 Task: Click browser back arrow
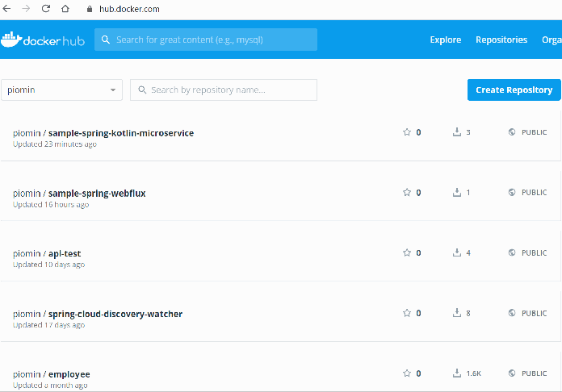(6, 9)
